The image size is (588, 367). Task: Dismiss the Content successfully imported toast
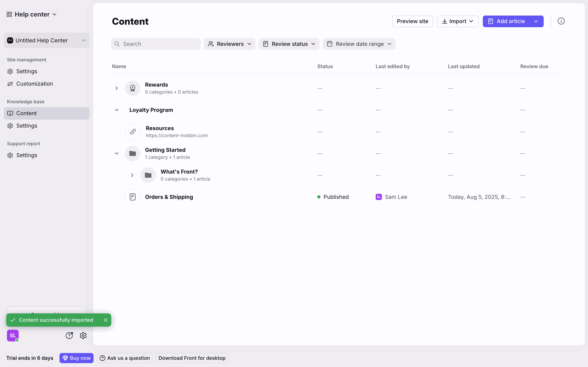pos(106,320)
